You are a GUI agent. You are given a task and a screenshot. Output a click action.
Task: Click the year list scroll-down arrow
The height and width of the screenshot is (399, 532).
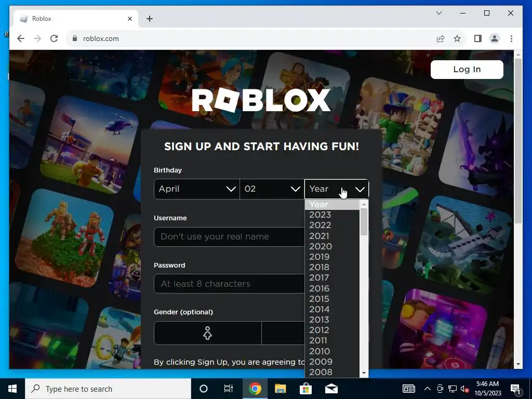point(364,373)
